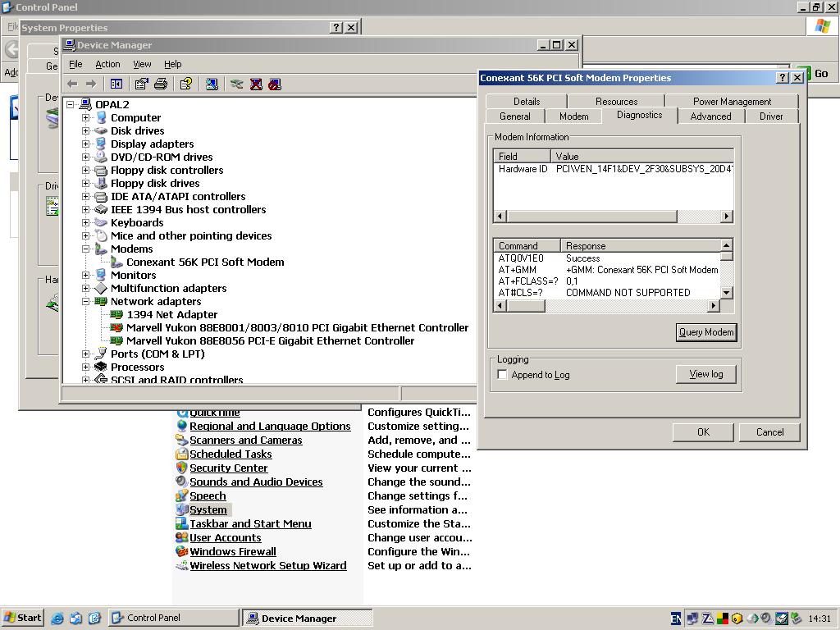Switch to the Advanced tab
This screenshot has height=630, width=840.
point(710,116)
